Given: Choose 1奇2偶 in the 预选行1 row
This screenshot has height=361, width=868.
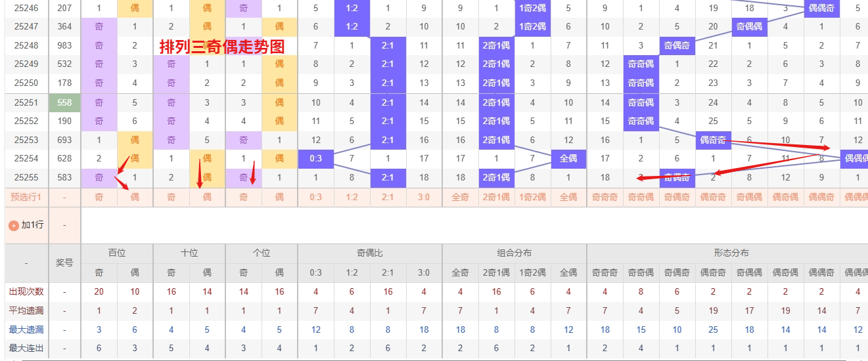Looking at the screenshot, I should click(532, 197).
